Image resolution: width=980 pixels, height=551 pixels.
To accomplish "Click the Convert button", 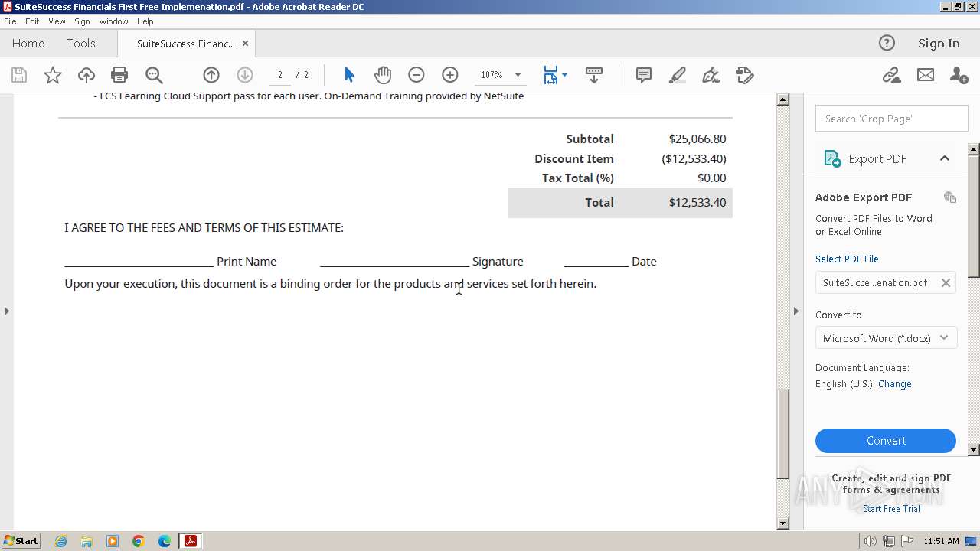I will (x=886, y=441).
